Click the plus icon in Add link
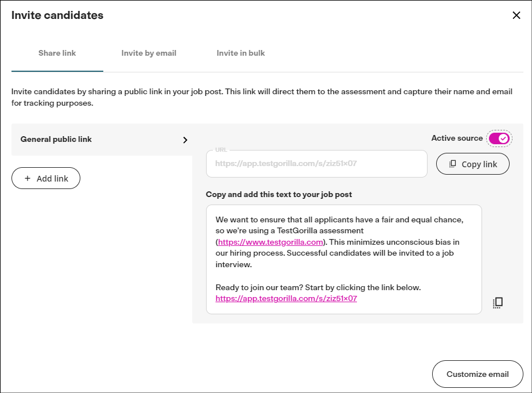Screen dimensions: 532x393 point(28,178)
